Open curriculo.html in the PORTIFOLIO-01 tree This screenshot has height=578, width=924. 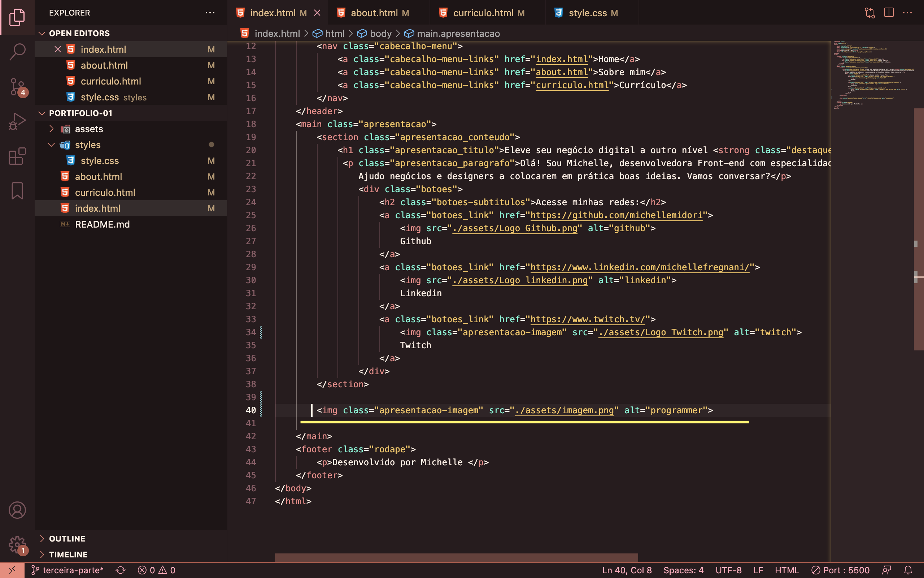131,192
